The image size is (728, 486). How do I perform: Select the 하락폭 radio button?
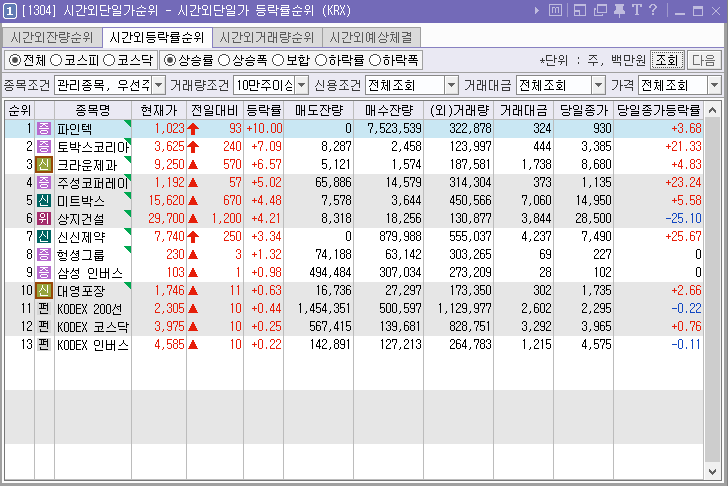(375, 60)
